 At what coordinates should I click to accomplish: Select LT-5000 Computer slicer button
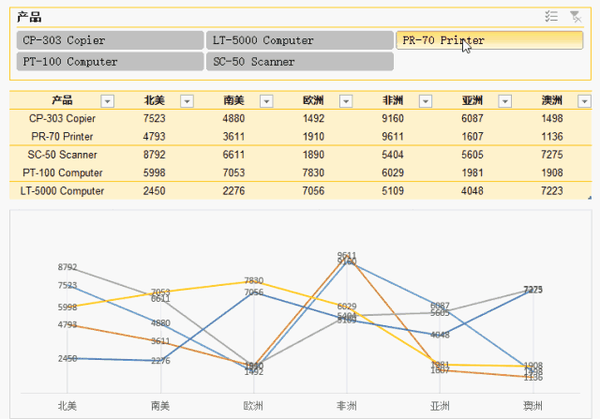300,40
